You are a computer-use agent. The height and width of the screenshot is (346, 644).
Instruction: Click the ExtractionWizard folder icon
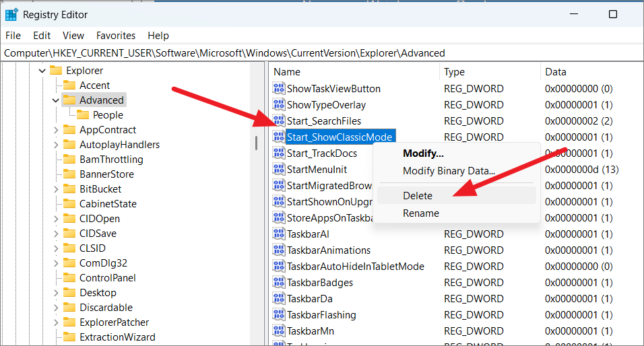coord(69,337)
